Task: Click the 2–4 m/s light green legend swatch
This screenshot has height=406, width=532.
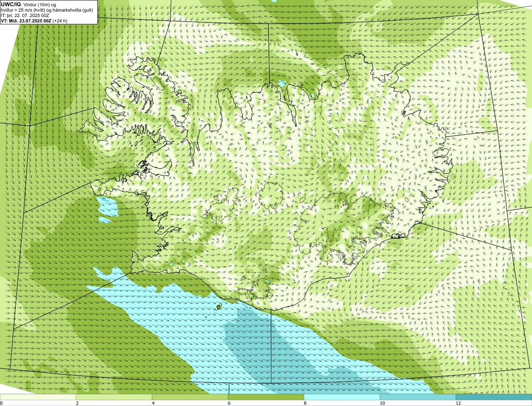Action: click(114, 397)
